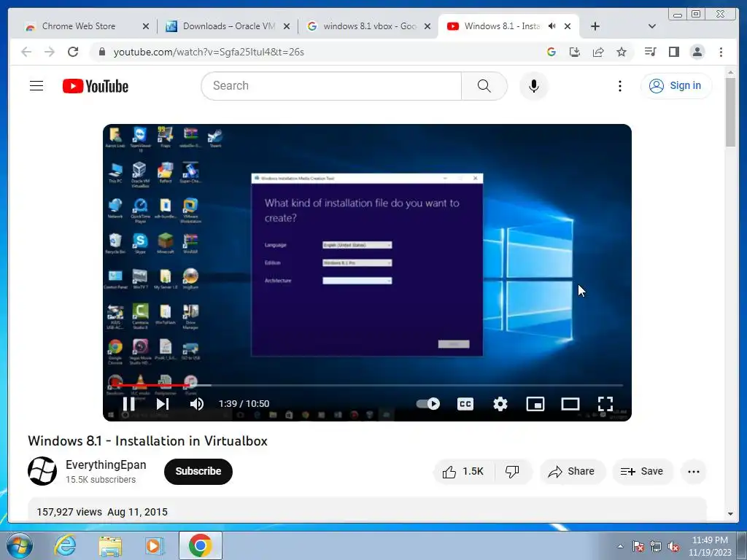Open taskbar clock 11:49 PM

click(x=710, y=546)
